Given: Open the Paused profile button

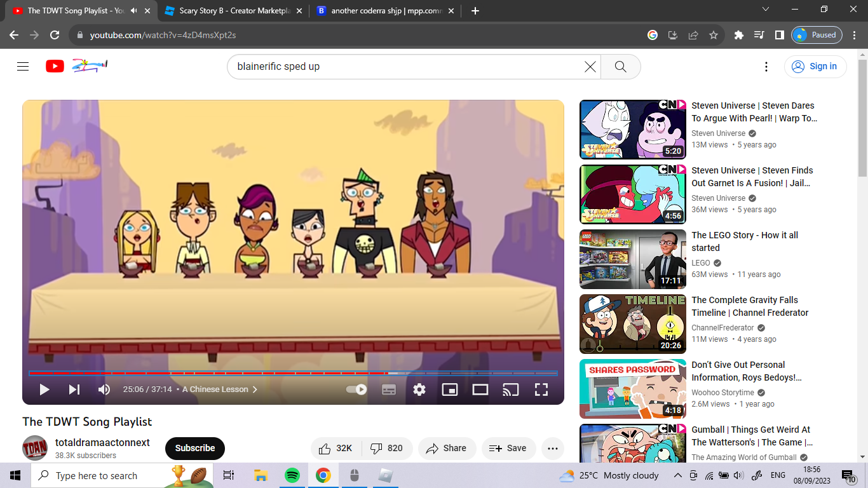Looking at the screenshot, I should tap(817, 35).
